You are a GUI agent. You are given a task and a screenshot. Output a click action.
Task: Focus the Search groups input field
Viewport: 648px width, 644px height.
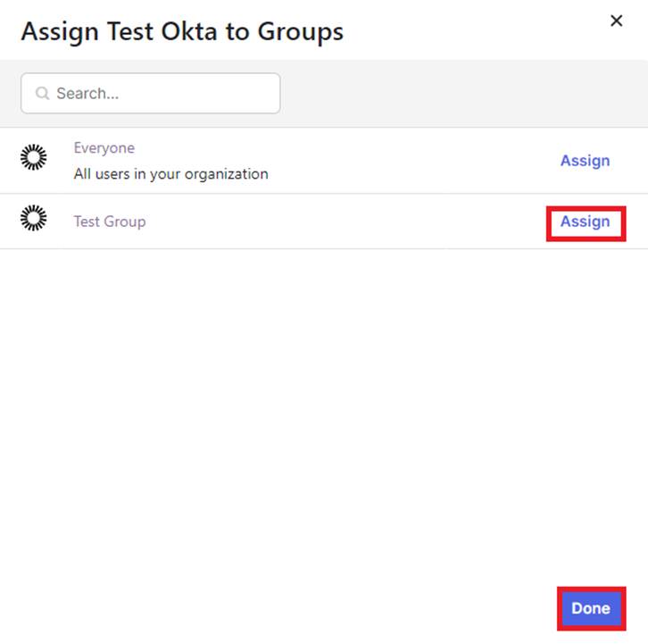(x=161, y=93)
